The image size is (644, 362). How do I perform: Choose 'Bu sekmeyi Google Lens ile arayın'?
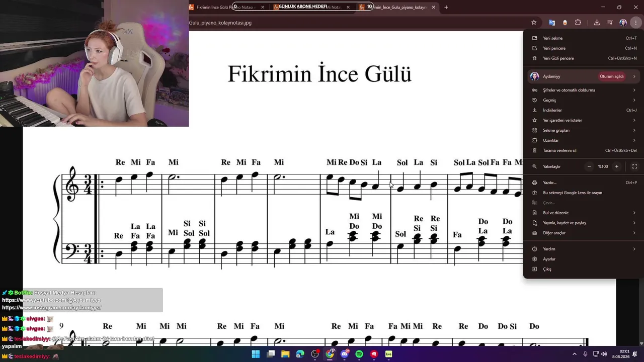pyautogui.click(x=584, y=193)
